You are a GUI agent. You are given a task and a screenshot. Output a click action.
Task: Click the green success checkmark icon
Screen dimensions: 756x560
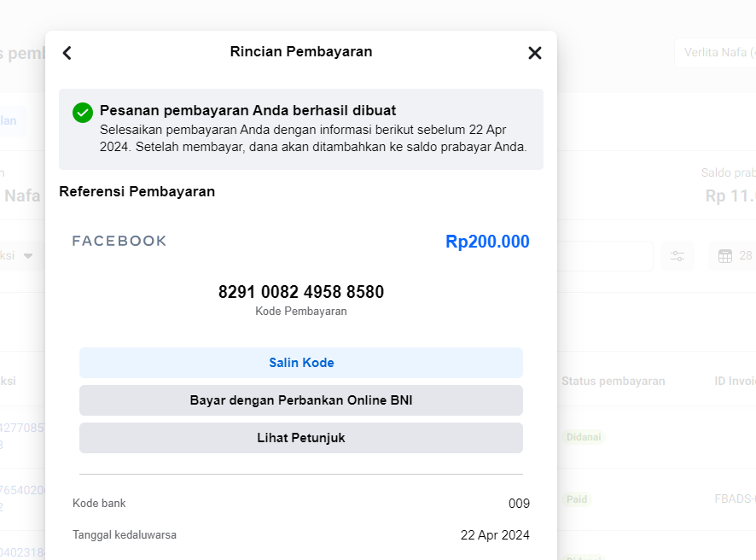[83, 112]
